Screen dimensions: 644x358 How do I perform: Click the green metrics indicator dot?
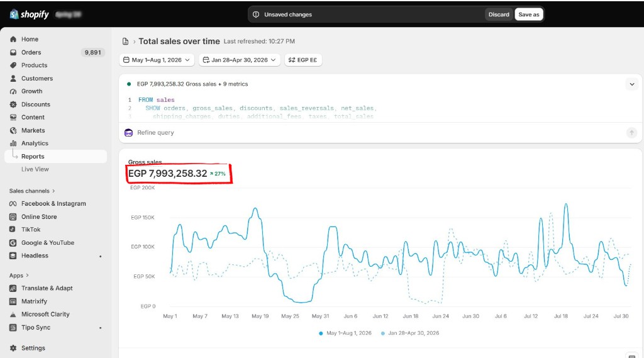[129, 84]
